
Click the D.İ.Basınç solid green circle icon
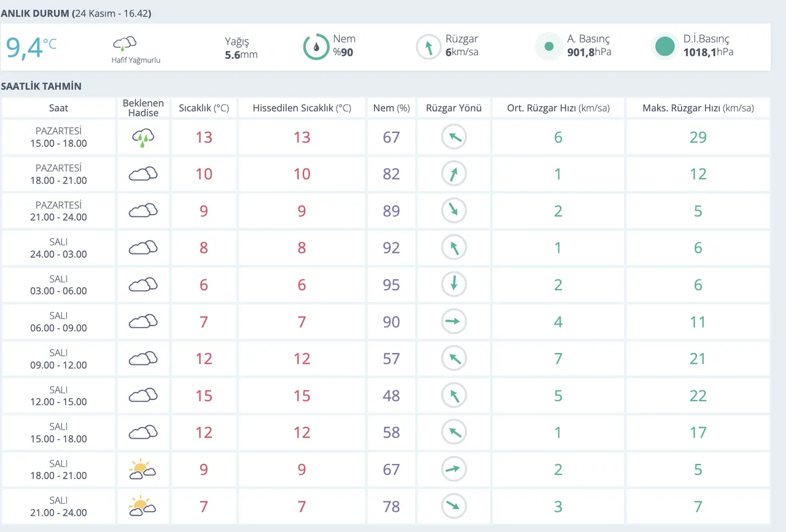[x=664, y=47]
